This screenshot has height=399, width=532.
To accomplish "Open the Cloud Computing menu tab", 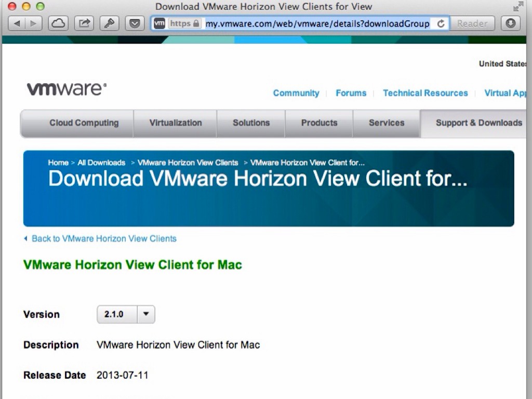I will point(84,123).
